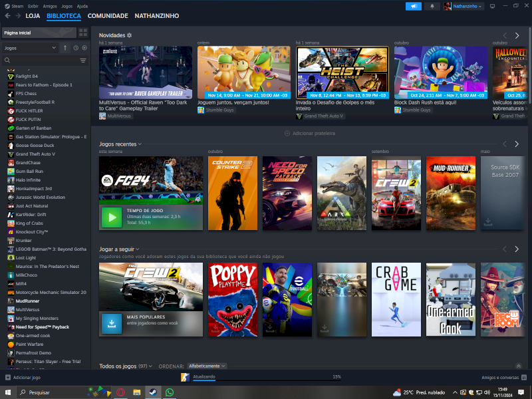This screenshot has width=532, height=399.
Task: Toggle the sort order arrow in the sidebar
Action: coord(65,48)
